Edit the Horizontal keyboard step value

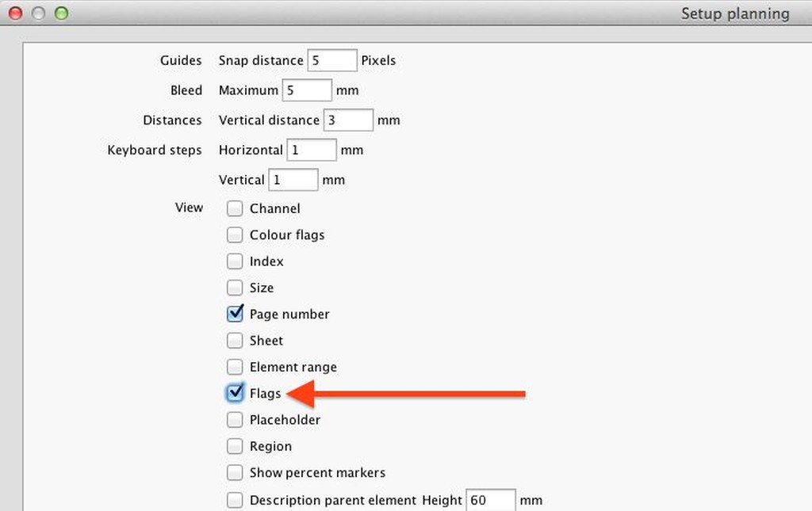(x=312, y=150)
